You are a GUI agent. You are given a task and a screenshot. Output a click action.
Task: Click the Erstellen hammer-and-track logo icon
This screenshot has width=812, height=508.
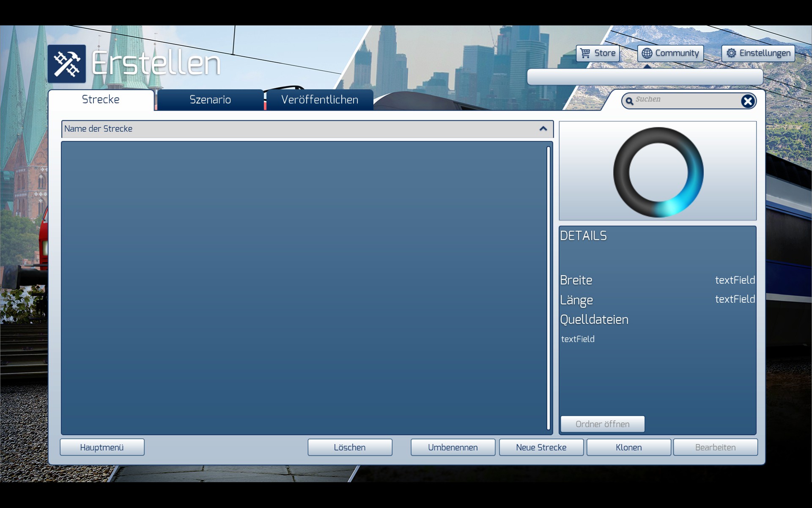66,64
